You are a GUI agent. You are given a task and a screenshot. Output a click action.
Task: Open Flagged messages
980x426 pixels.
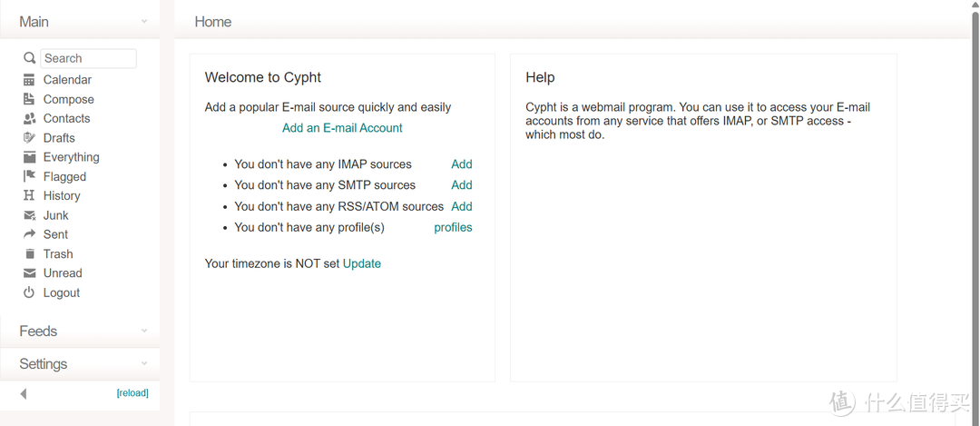(x=64, y=177)
